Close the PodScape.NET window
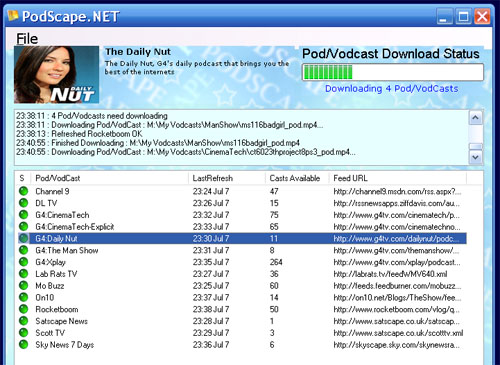Viewport: 500px width, 365px height. [482, 16]
